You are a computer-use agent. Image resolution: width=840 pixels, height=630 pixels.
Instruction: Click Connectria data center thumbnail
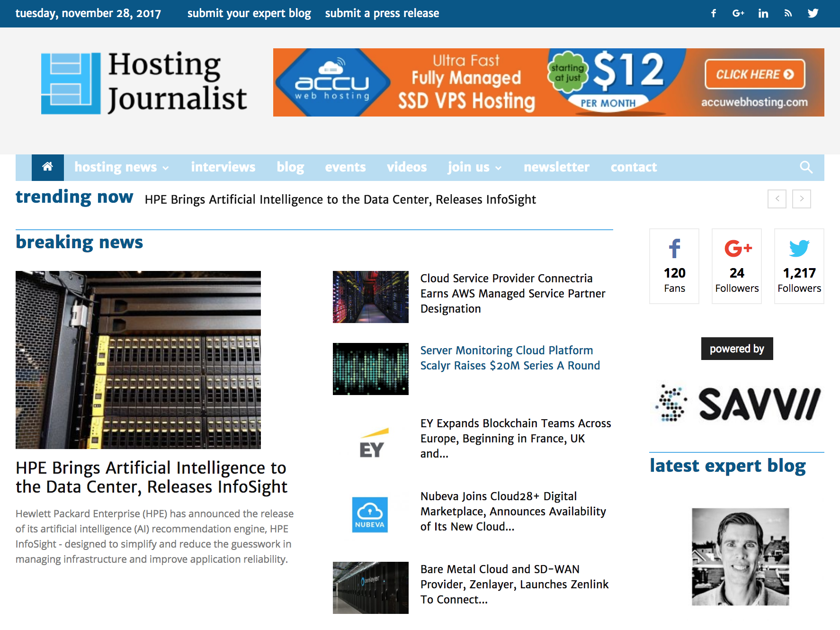click(x=371, y=297)
